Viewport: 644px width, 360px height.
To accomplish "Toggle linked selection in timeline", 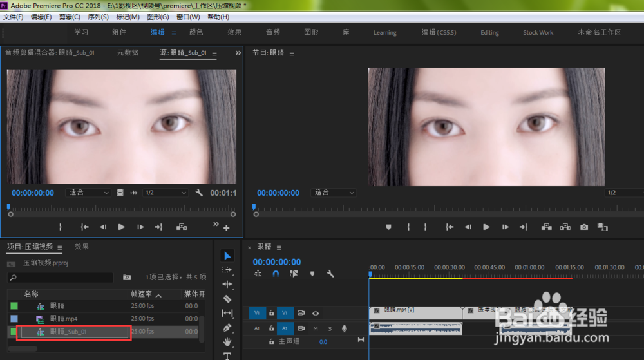I will [294, 274].
